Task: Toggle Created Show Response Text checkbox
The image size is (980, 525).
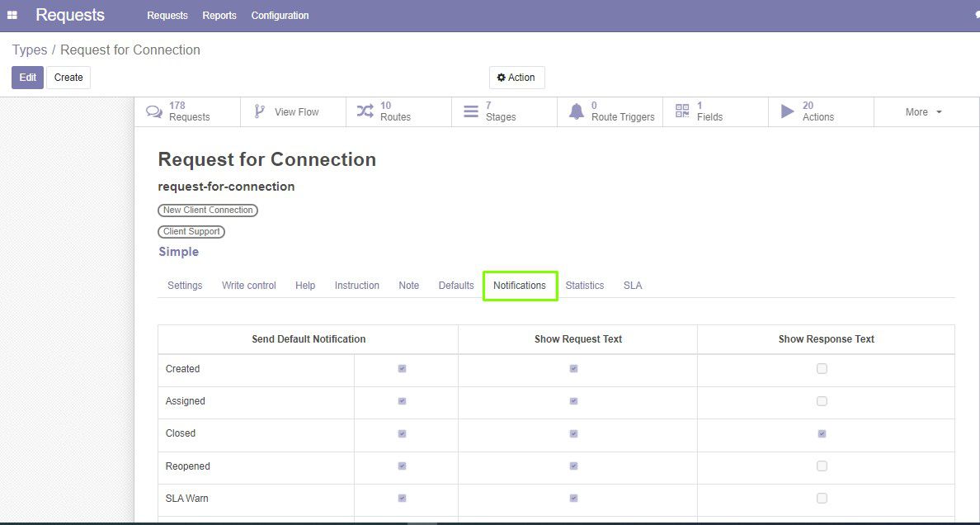Action: (x=822, y=368)
